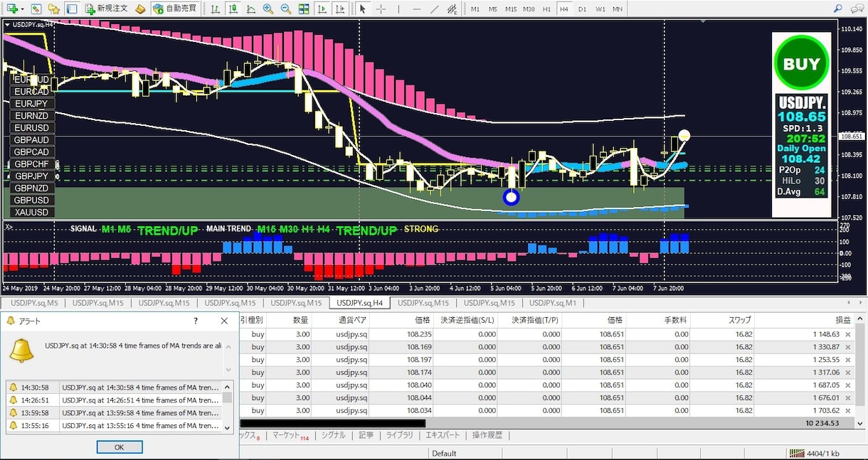This screenshot has height=460, width=868.
Task: Toggle chart auto scroll
Action: click(322, 9)
